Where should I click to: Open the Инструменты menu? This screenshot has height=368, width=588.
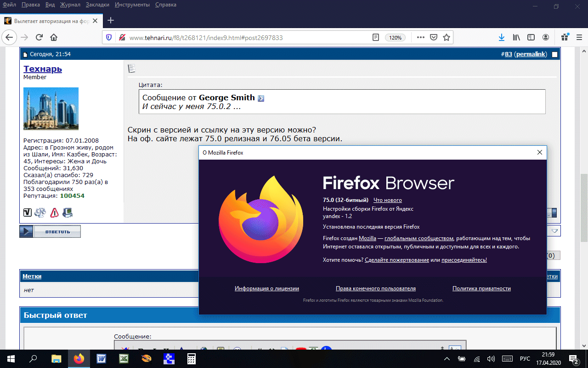tap(132, 5)
